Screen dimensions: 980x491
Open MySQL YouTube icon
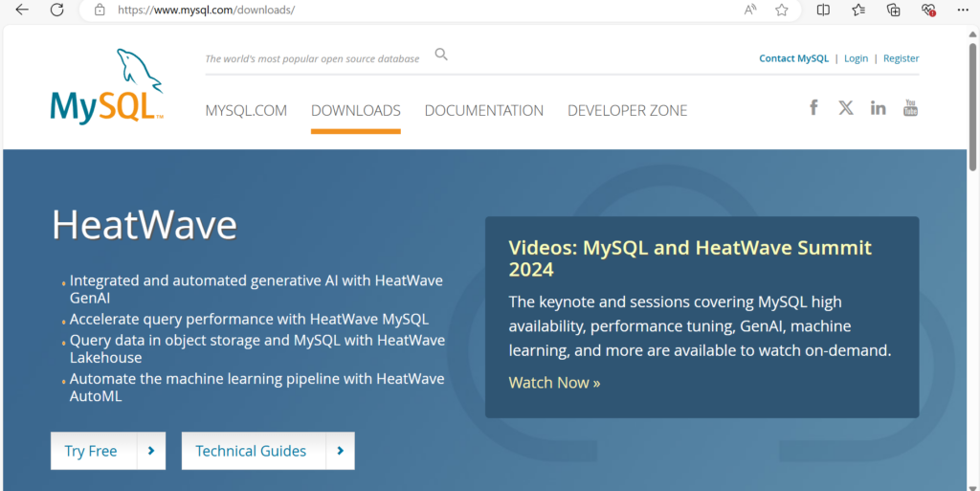click(x=911, y=107)
